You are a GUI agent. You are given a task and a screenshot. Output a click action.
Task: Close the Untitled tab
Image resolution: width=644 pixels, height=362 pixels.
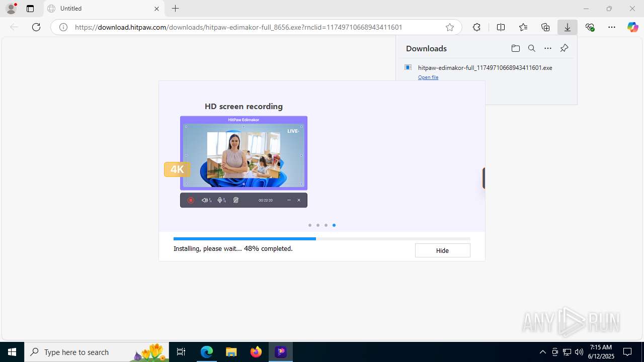pos(156,9)
